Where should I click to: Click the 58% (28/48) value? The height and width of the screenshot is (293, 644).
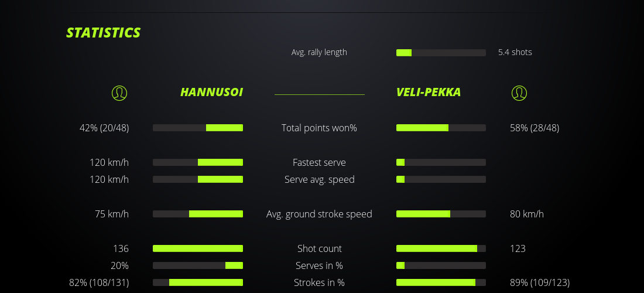click(535, 128)
